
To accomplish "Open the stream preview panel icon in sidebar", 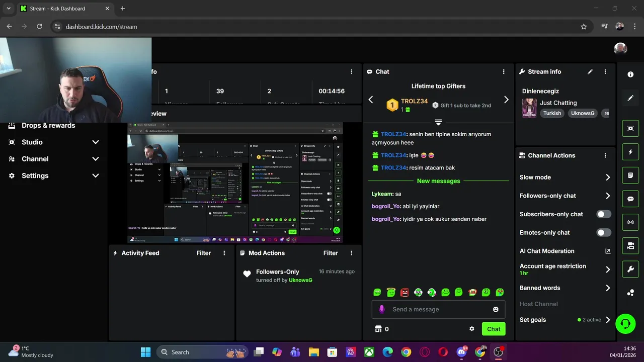I will [x=630, y=128].
